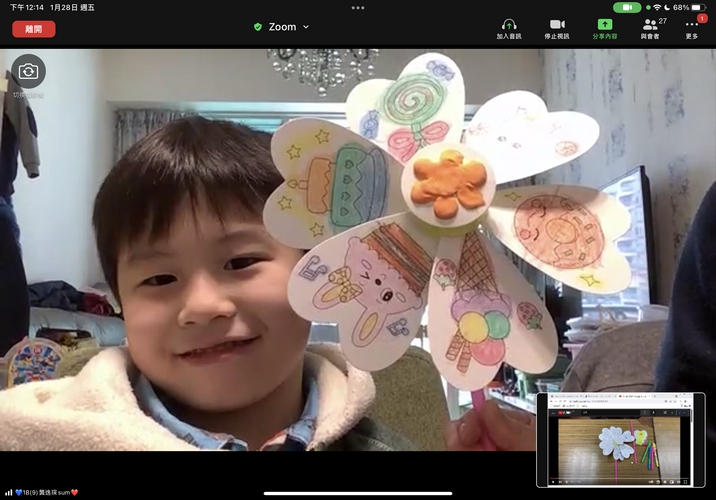Toggle video off with 停止視訊
This screenshot has width=716, height=500.
[557, 24]
